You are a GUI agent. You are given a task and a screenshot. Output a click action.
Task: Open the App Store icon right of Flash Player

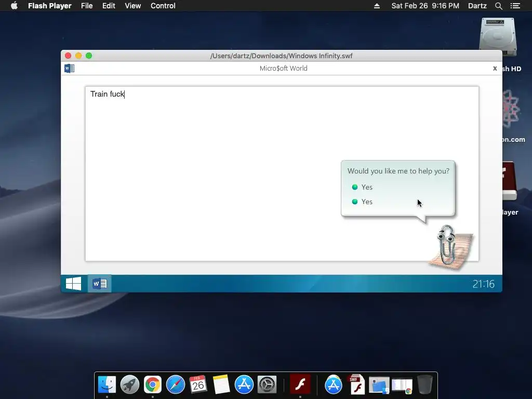334,384
